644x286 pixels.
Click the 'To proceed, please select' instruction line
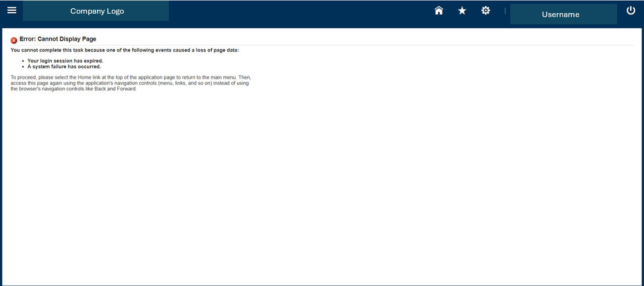[x=131, y=77]
